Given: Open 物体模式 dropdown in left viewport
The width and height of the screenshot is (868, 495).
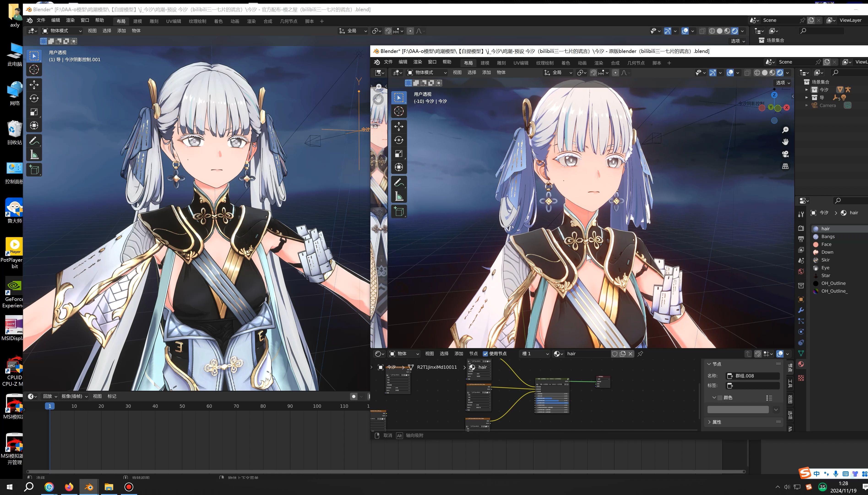Looking at the screenshot, I should click(x=62, y=31).
